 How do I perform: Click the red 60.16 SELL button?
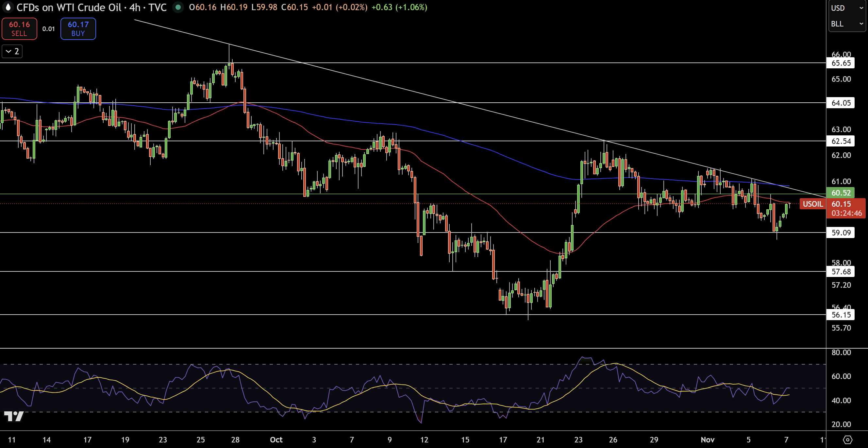point(19,29)
